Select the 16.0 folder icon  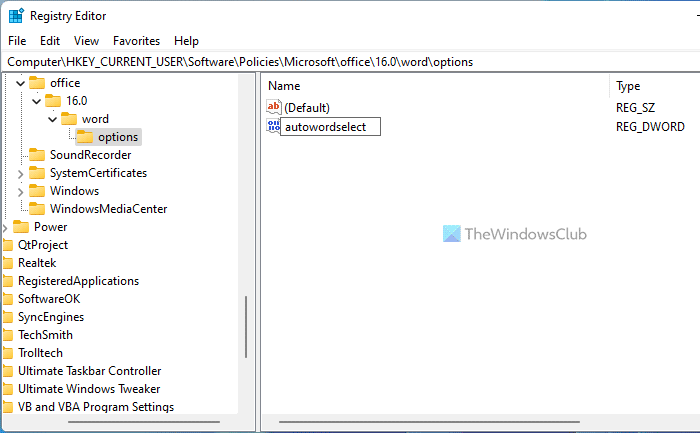click(x=53, y=101)
